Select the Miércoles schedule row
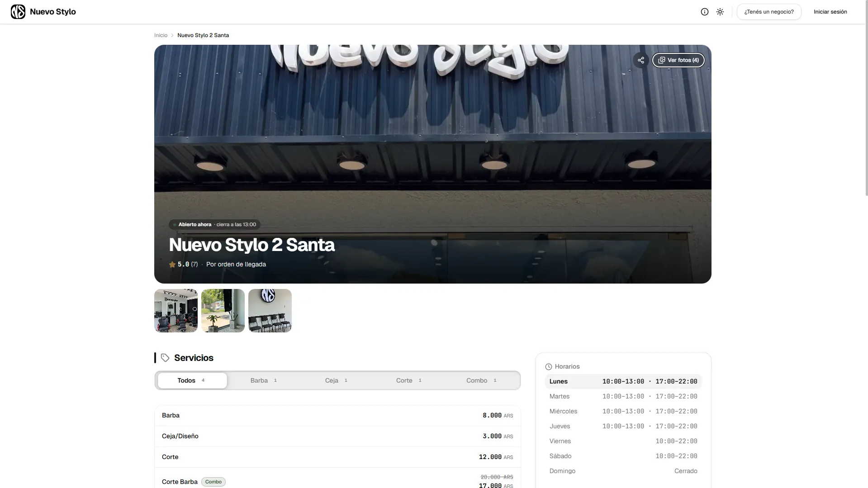 point(623,411)
